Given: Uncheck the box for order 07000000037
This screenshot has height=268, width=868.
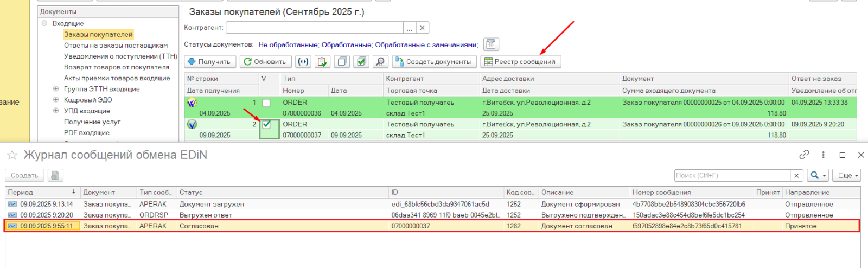Looking at the screenshot, I should 266,124.
